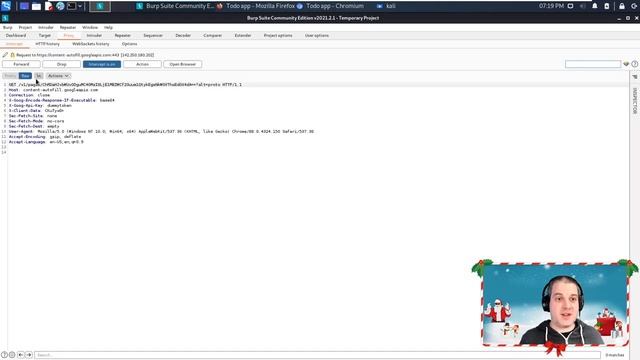This screenshot has height=360, width=640.
Task: Click the 07:19 PM clock
Action: point(551,6)
